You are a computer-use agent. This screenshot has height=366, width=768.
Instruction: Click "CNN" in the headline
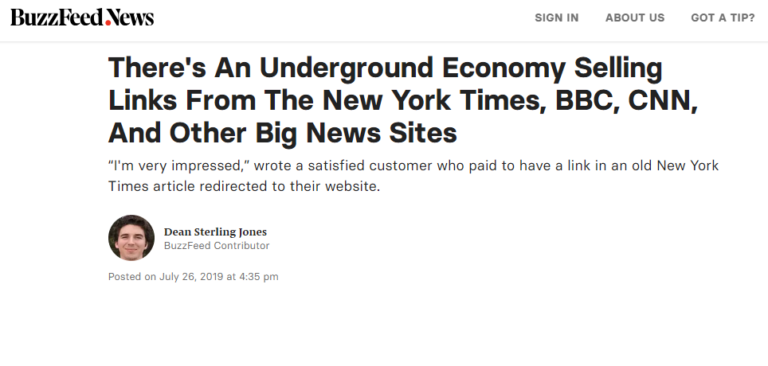coord(663,100)
